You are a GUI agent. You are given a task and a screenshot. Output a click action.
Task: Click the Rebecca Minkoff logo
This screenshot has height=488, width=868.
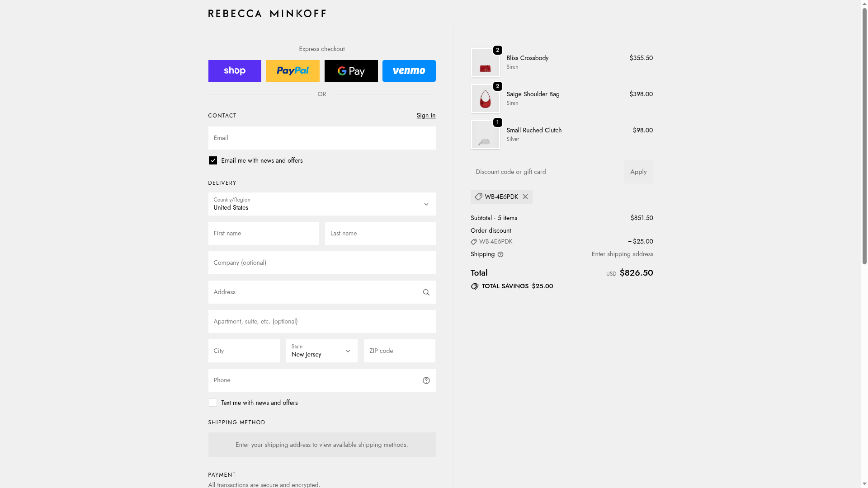(267, 14)
